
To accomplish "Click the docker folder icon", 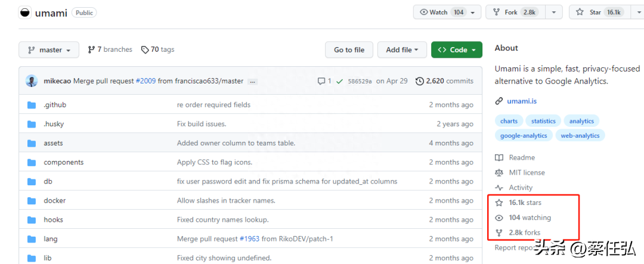I will (32, 201).
